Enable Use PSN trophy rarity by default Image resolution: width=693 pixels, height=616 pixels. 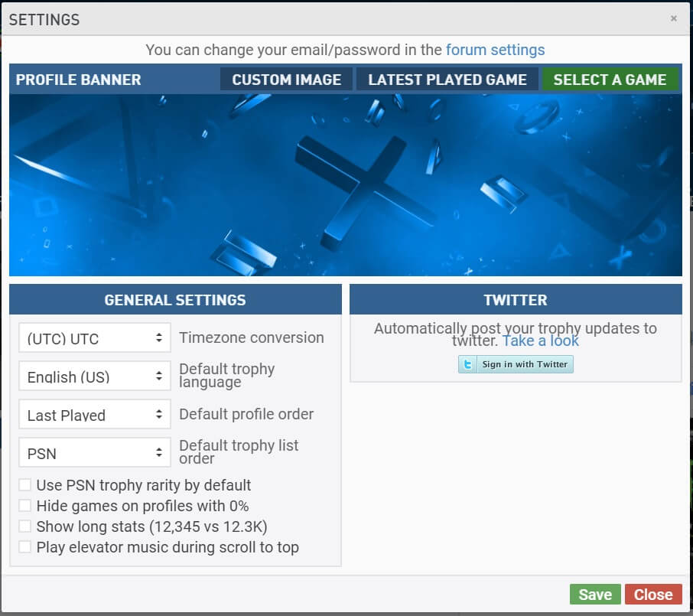[24, 484]
